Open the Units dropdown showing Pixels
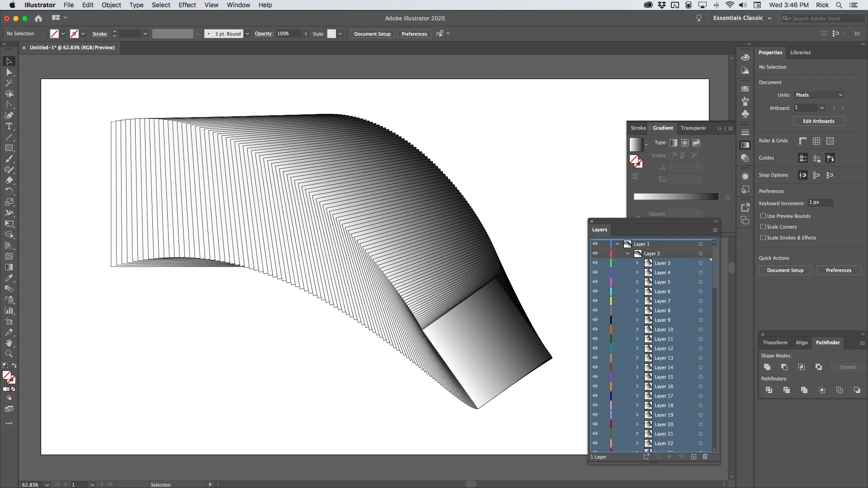This screenshot has width=868, height=488. click(x=819, y=95)
